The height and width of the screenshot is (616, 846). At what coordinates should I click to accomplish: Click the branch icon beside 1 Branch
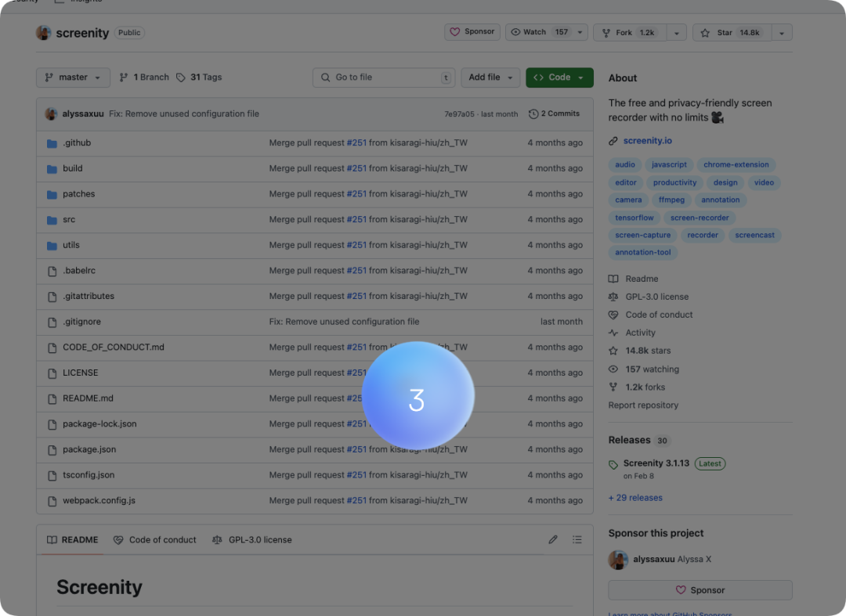point(124,77)
